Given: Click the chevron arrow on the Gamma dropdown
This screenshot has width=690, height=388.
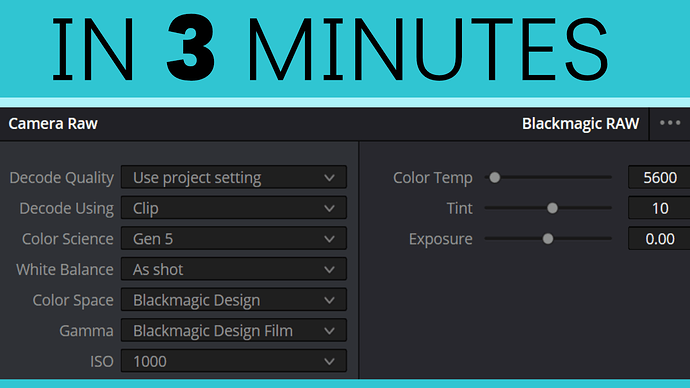Looking at the screenshot, I should click(330, 331).
